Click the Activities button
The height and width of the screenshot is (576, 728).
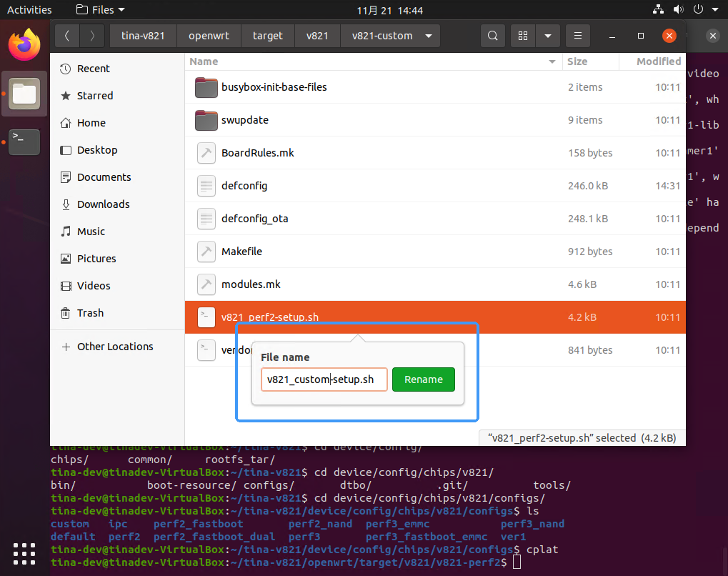pyautogui.click(x=29, y=10)
